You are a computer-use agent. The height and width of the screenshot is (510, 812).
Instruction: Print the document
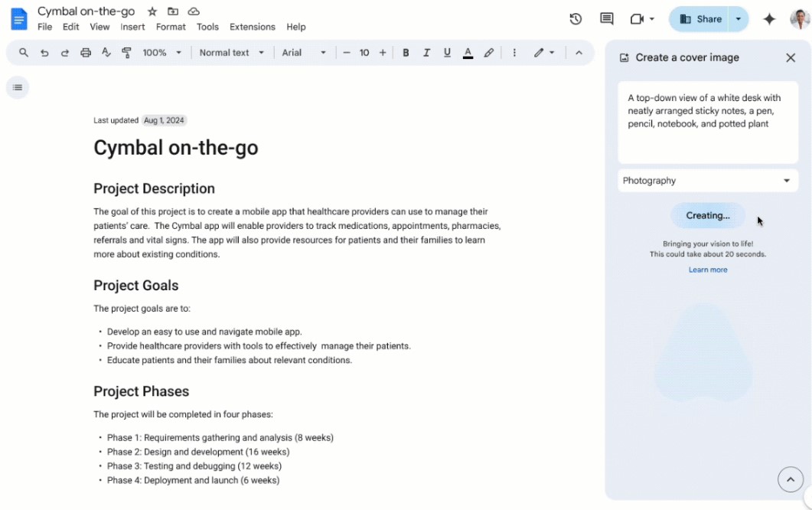point(86,52)
